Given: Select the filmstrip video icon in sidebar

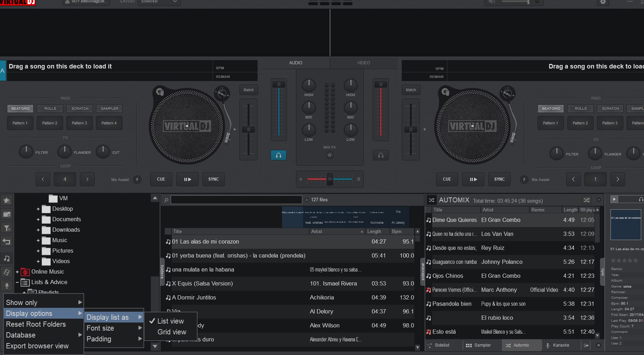Looking at the screenshot, I should pos(7,272).
